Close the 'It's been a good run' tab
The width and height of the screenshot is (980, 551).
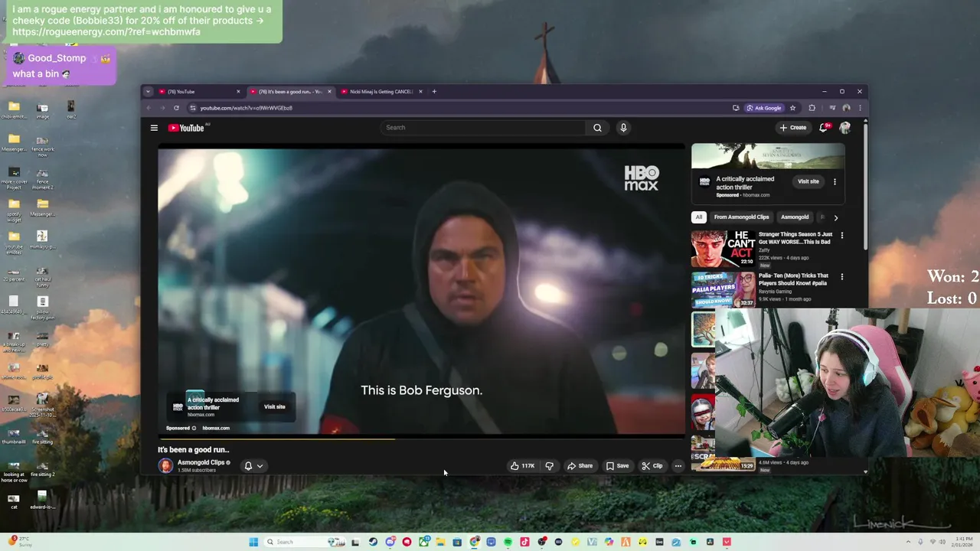(329, 92)
